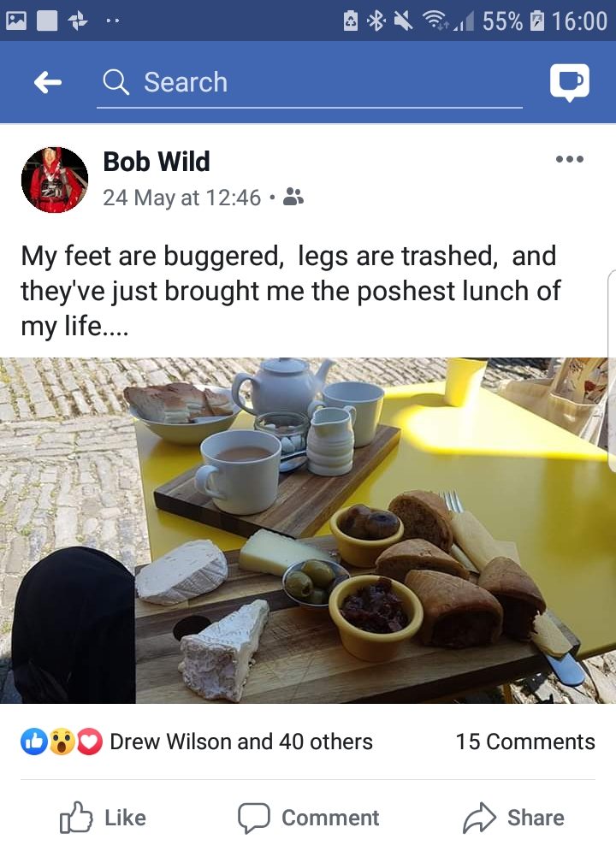This screenshot has width=616, height=851.
Task: Open the lunch photo in the post
Action: tap(308, 530)
